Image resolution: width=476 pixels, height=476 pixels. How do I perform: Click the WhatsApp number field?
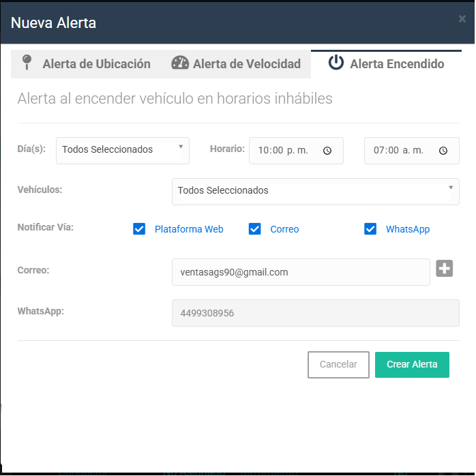tap(315, 314)
